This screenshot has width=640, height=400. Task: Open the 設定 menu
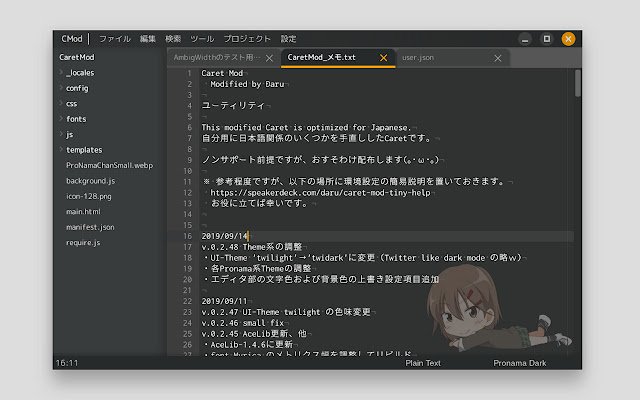289,39
